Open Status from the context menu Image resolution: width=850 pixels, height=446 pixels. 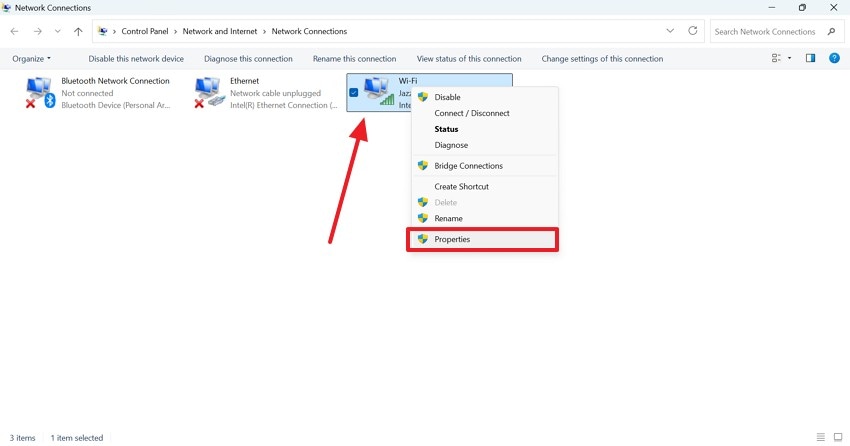click(x=485, y=129)
